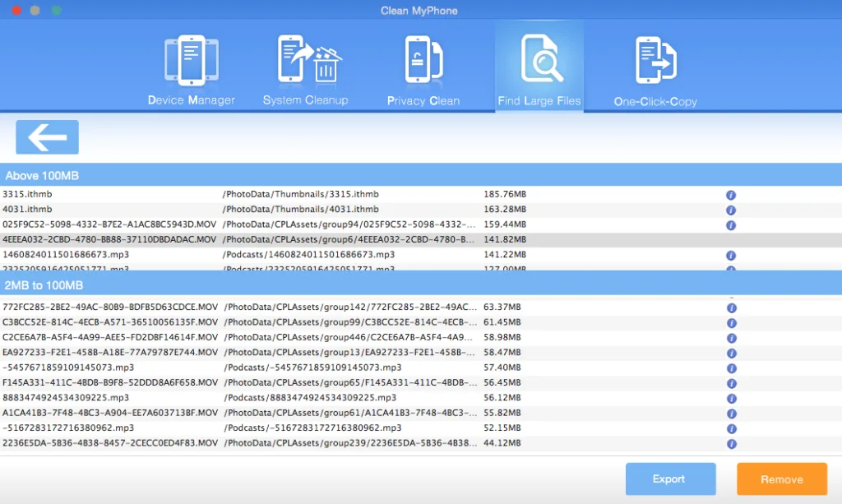Click the orange Remove button

[x=782, y=479]
